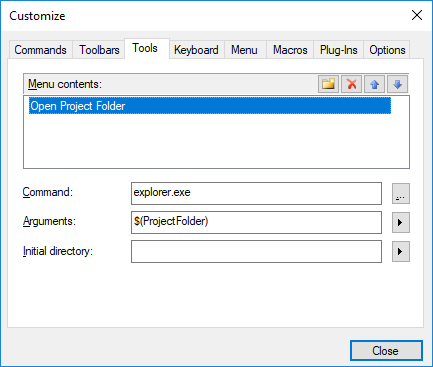Open the Macros tab
Image resolution: width=433 pixels, height=367 pixels.
(x=290, y=50)
